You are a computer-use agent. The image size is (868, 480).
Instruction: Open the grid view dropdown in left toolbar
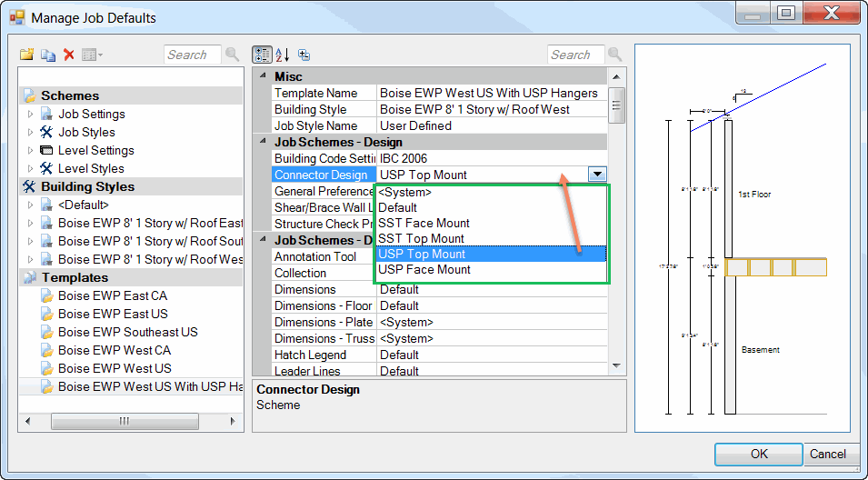[x=92, y=55]
